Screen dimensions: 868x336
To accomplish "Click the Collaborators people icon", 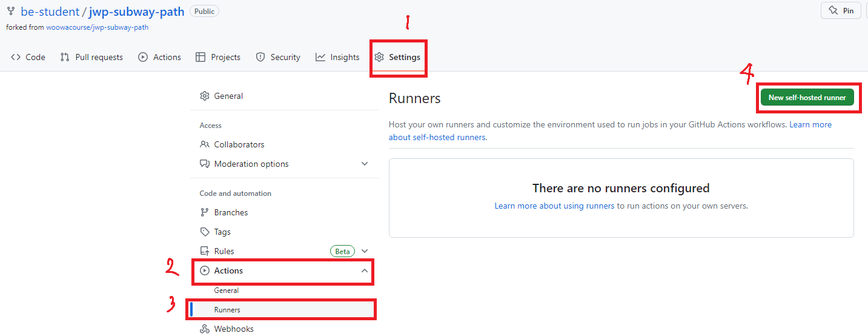I will [205, 144].
